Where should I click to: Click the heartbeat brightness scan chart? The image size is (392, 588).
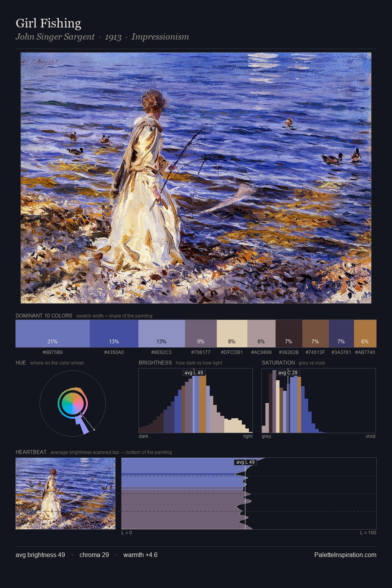coord(249,494)
